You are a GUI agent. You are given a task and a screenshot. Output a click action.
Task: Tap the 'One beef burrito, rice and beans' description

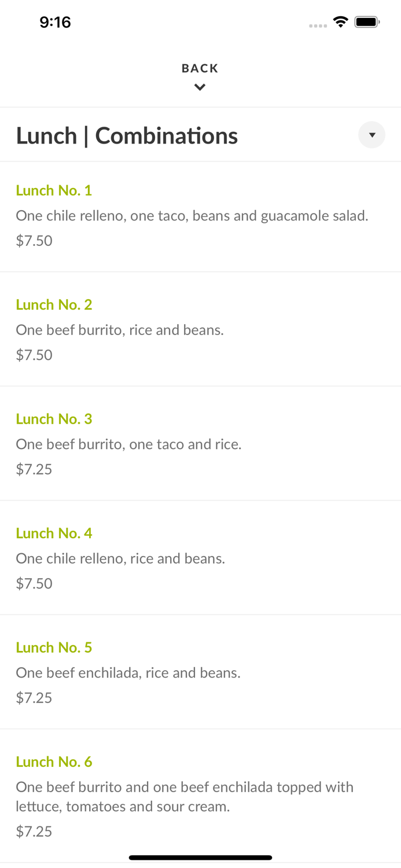click(x=120, y=330)
